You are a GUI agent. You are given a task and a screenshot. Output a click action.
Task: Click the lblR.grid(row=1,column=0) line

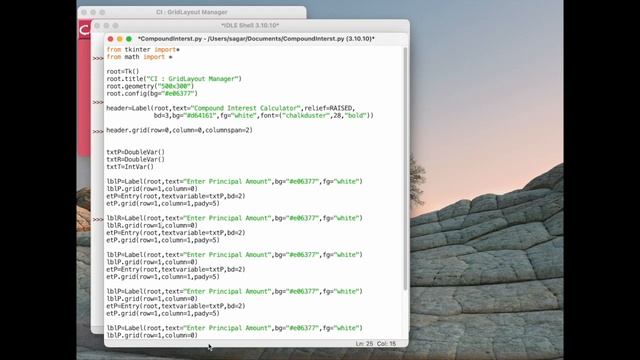152,226
